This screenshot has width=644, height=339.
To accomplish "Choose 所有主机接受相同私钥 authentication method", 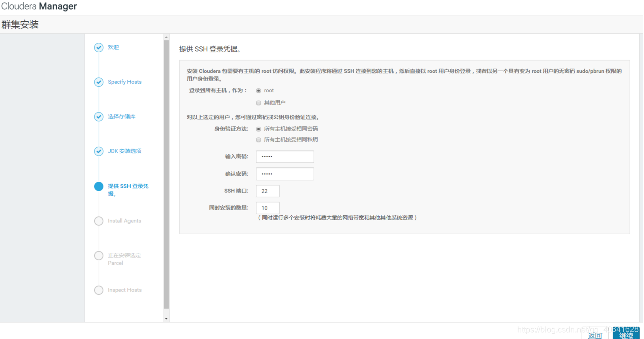I will [x=259, y=140].
